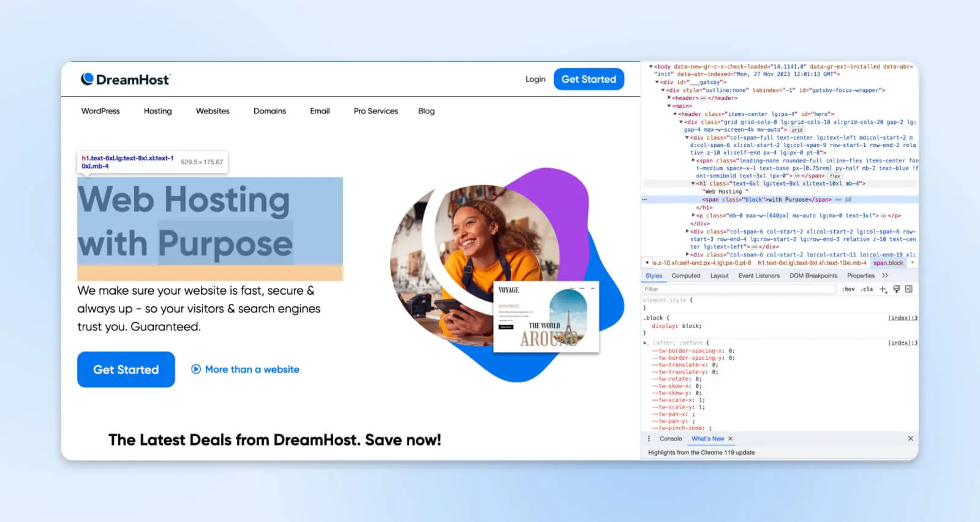
Task: Switch to the Styles tab
Action: pos(654,276)
